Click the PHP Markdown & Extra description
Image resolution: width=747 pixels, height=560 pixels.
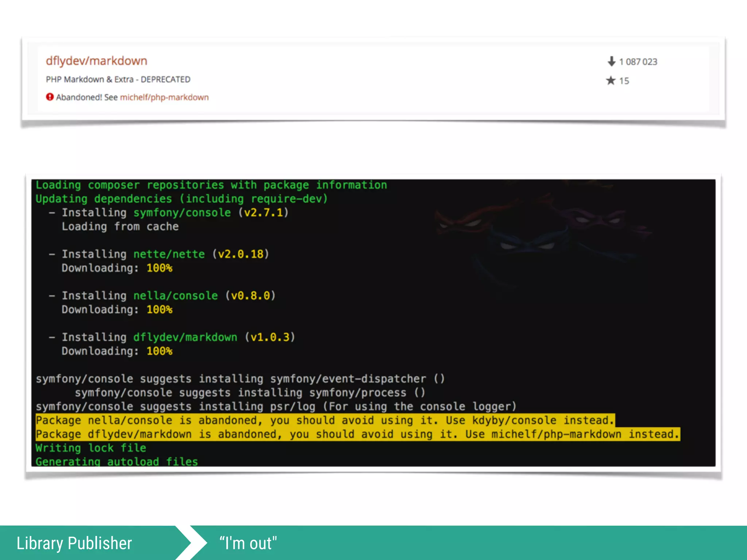click(x=118, y=79)
